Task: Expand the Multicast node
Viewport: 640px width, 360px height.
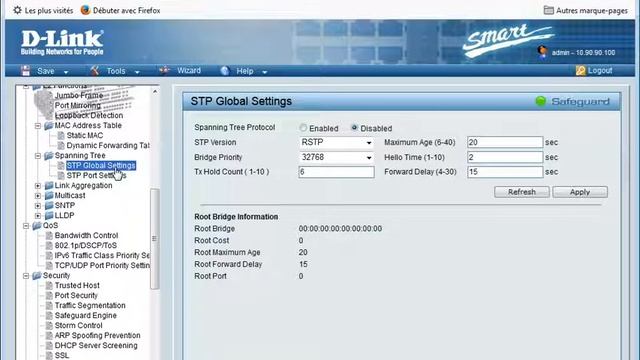Action: [38, 196]
